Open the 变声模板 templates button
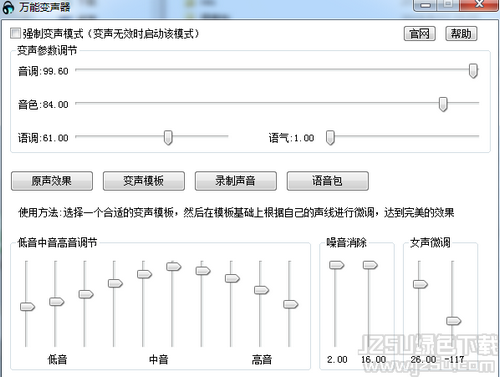 pos(144,181)
